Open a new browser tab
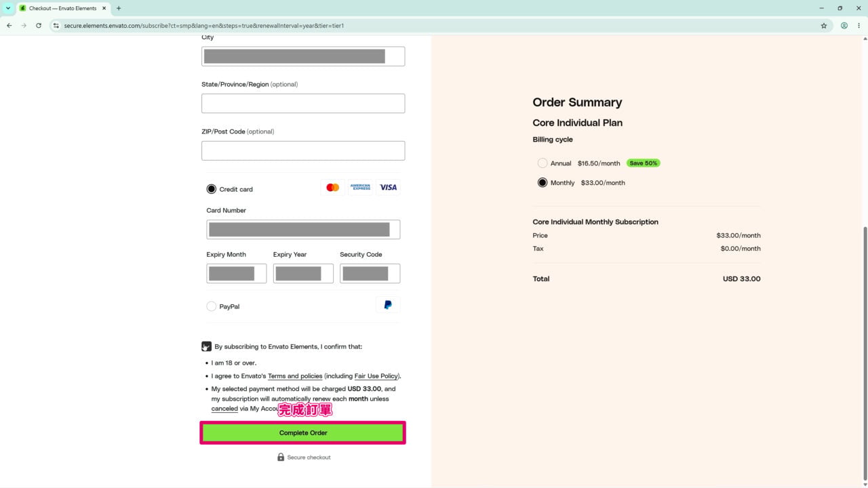 [119, 8]
